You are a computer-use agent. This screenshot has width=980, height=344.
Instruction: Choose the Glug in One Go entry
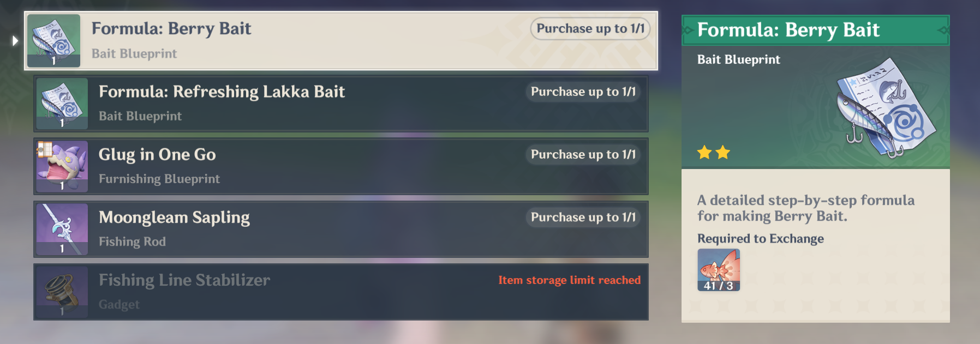click(x=341, y=166)
